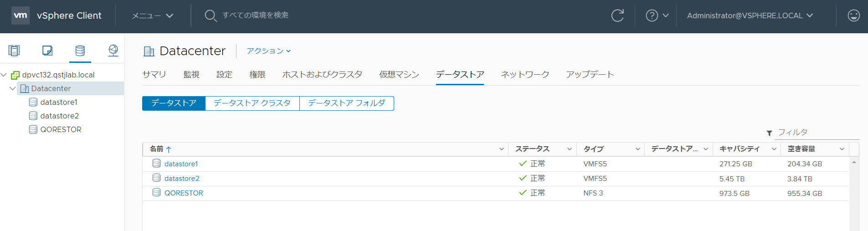Viewport: 868px width, 231px height.
Task: Switch to the 設定 tab
Action: point(224,74)
